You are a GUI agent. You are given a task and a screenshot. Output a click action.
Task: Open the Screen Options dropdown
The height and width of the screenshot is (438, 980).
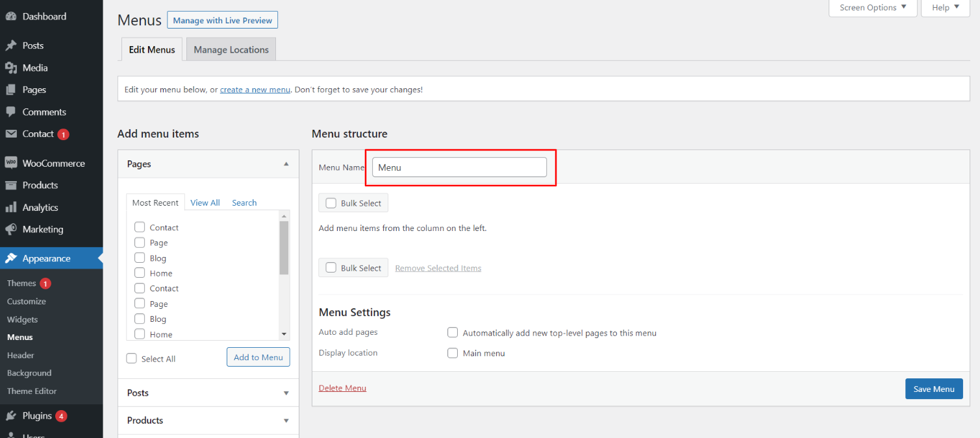(873, 8)
